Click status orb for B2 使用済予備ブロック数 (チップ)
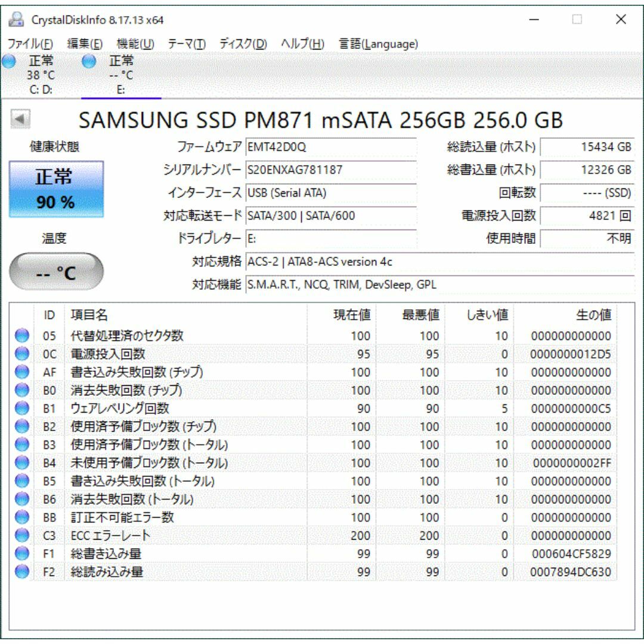644x644 pixels. 22,426
